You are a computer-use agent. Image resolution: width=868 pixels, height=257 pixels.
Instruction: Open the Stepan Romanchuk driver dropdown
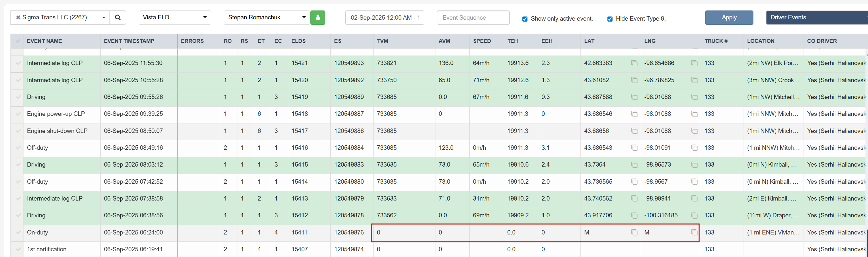[267, 17]
